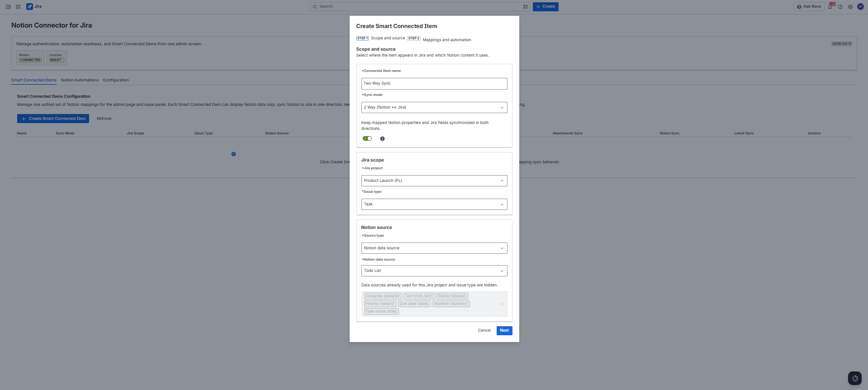Click the Task name (title) property tag
Viewport: 868px width, 390px height.
381,312
